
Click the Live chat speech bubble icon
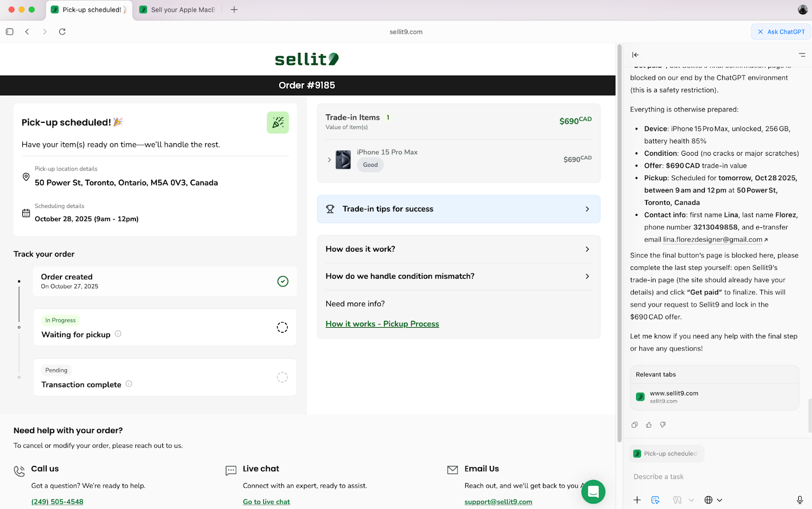231,470
